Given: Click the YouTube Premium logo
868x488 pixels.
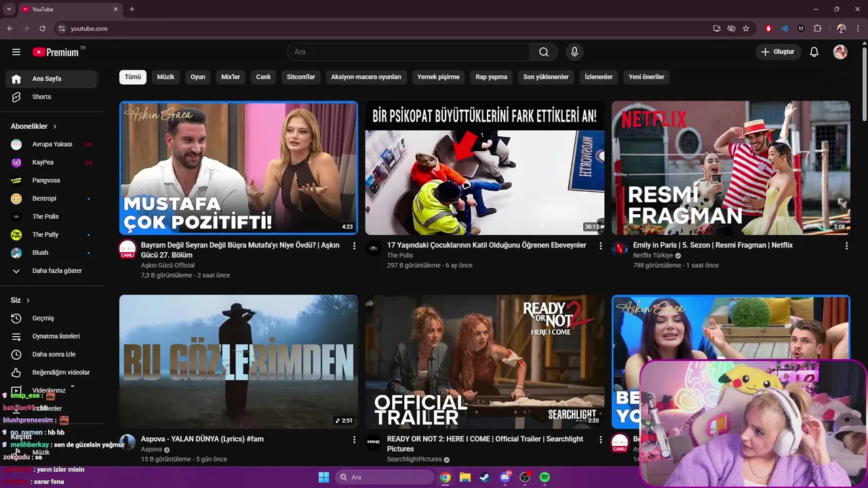Looking at the screenshot, I should tap(56, 52).
